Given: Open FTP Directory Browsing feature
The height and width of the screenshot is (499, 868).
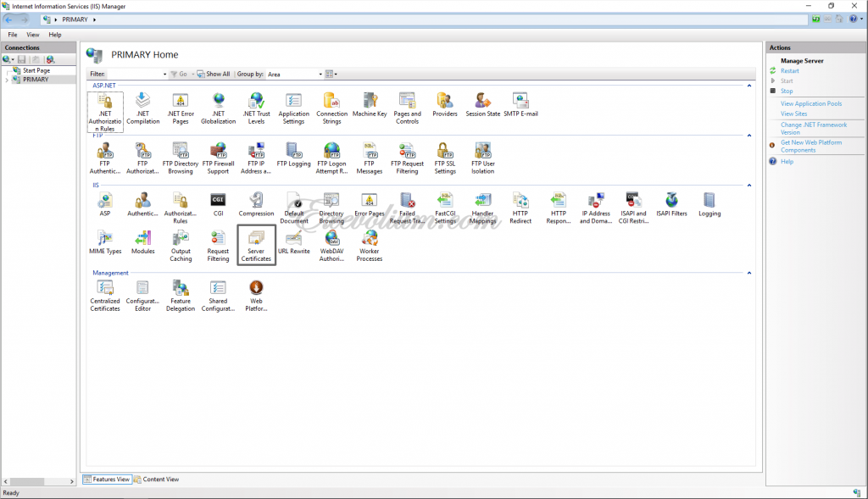Looking at the screenshot, I should tap(181, 158).
